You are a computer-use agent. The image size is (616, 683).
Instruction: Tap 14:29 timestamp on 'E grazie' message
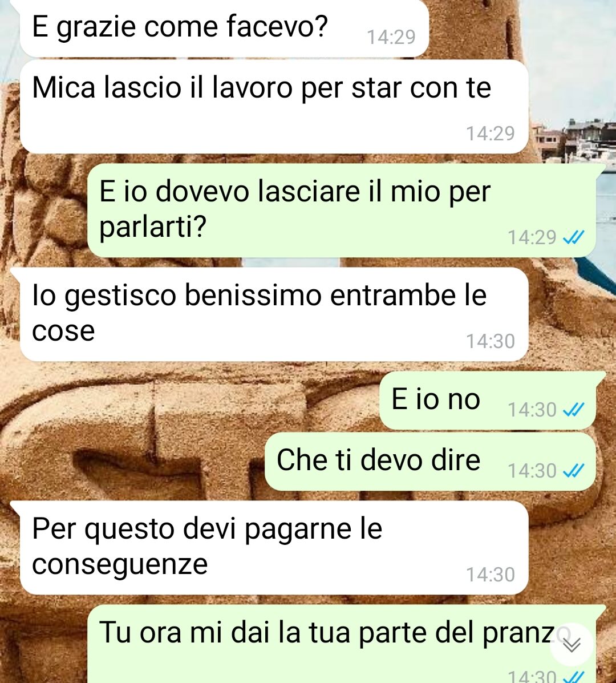[x=391, y=38]
